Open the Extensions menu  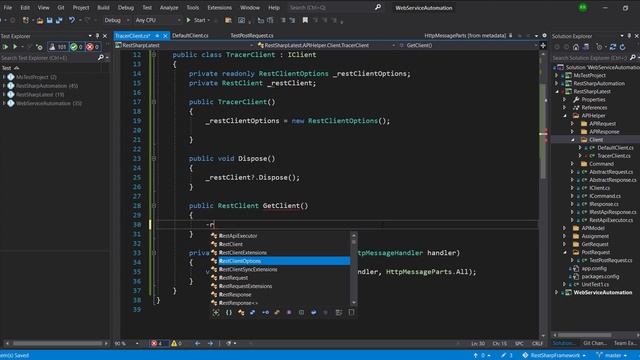click(x=219, y=7)
